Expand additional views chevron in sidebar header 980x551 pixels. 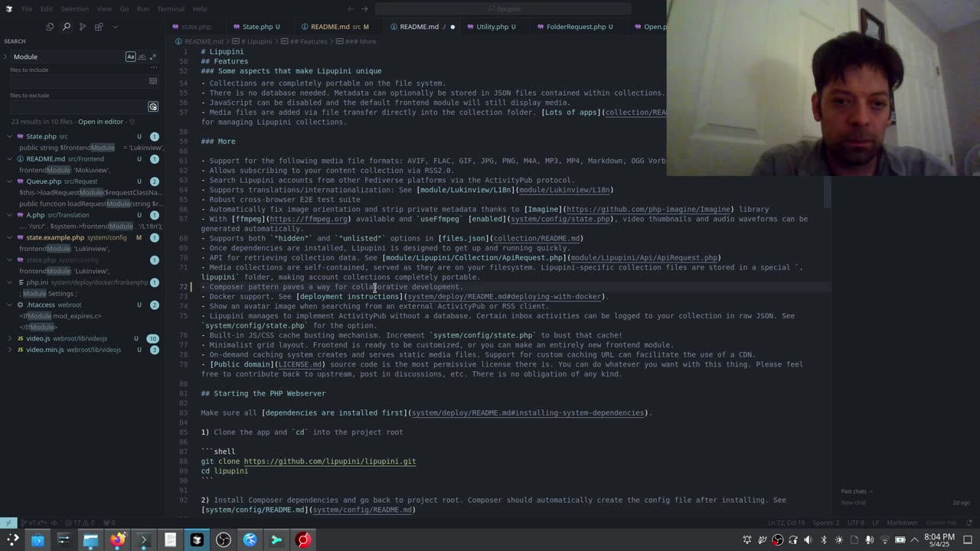(x=115, y=27)
